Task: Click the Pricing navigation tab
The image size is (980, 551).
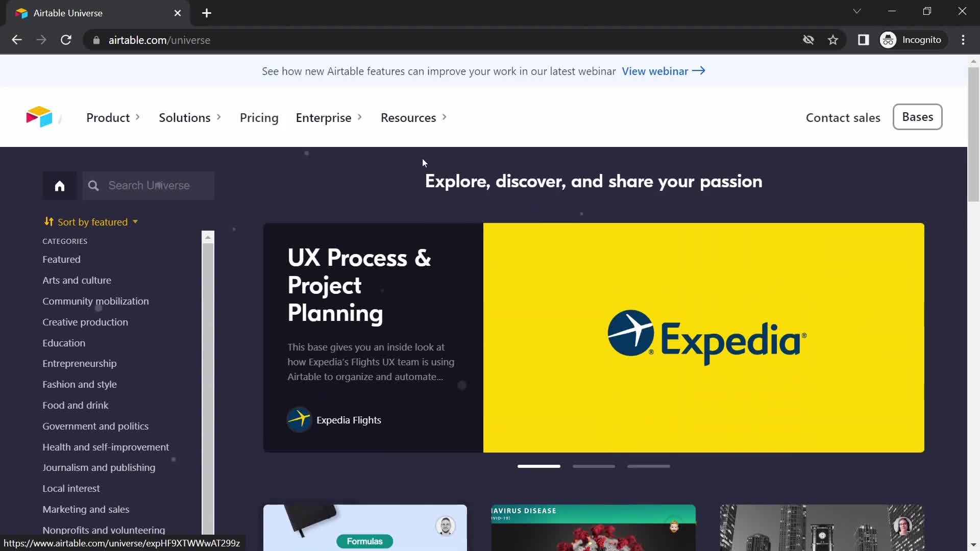Action: tap(258, 117)
